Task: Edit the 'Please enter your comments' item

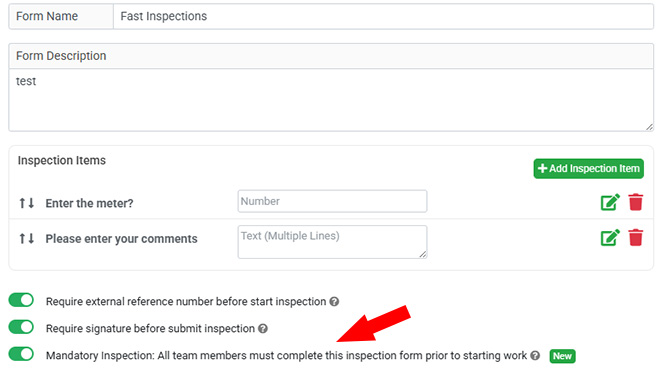Action: (x=610, y=237)
